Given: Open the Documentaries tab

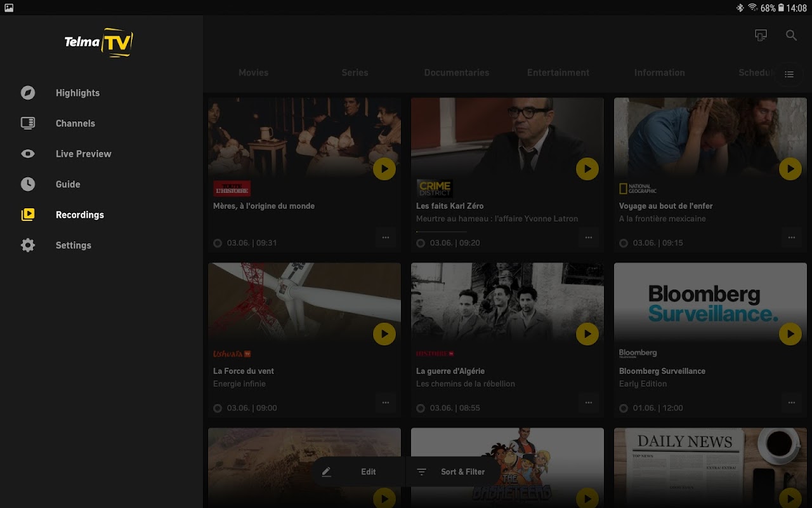Looking at the screenshot, I should point(457,73).
